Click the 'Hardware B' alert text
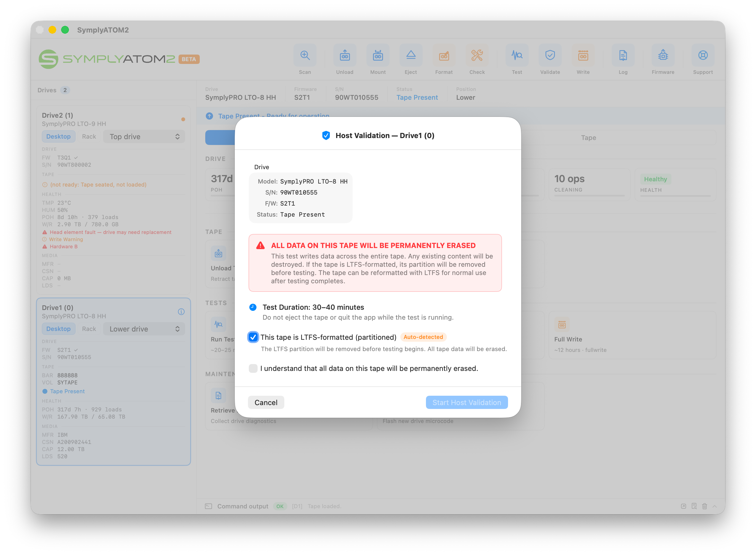This screenshot has height=555, width=756. click(63, 247)
